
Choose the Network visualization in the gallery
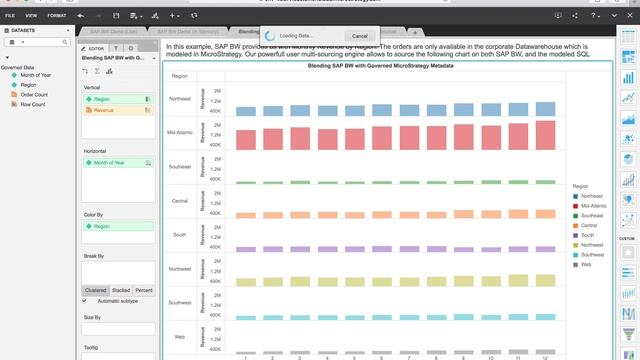[628, 220]
